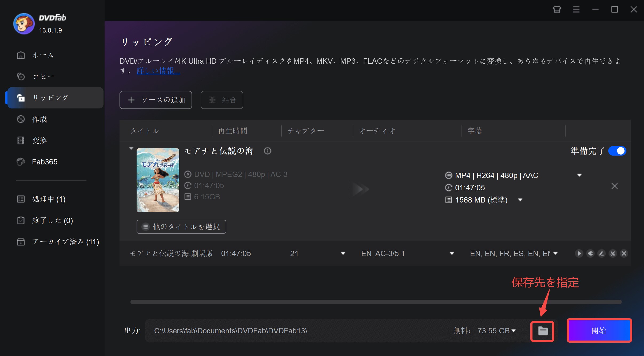This screenshot has height=356, width=644.
Task: Go to コピー in the sidebar
Action: tap(43, 76)
